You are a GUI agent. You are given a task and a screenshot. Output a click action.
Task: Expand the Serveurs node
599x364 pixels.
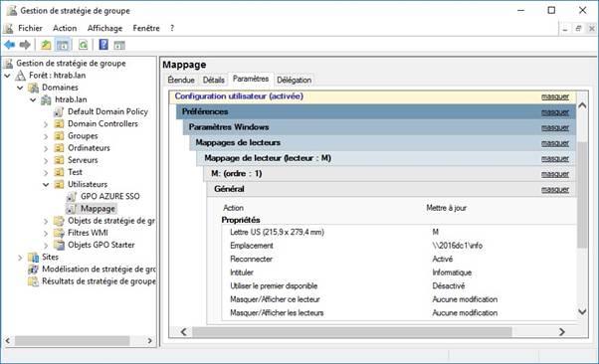[x=46, y=161]
